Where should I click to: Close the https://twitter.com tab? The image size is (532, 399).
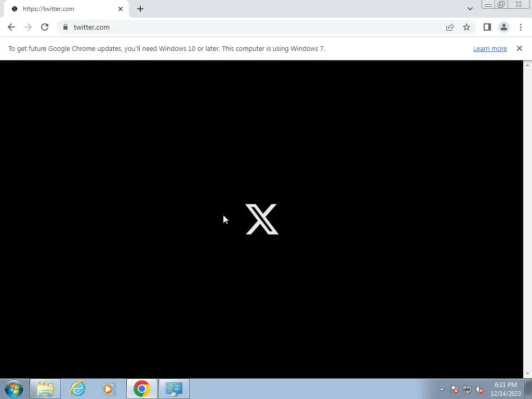pos(121,9)
